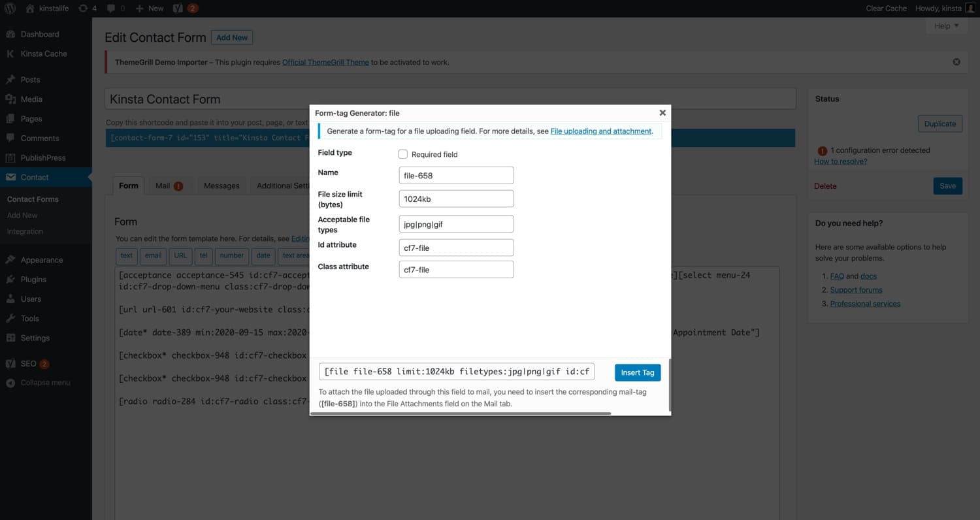Image resolution: width=980 pixels, height=520 pixels.
Task: Select the Appearance sidebar icon
Action: point(12,259)
